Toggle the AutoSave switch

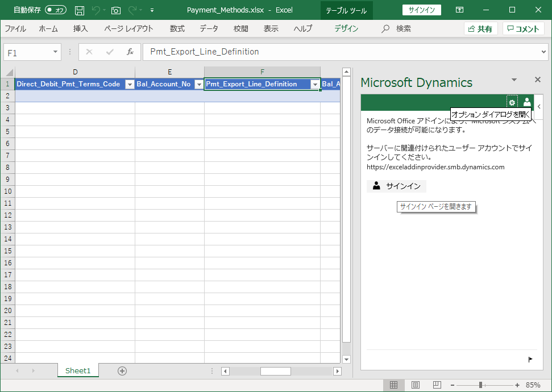tap(56, 10)
